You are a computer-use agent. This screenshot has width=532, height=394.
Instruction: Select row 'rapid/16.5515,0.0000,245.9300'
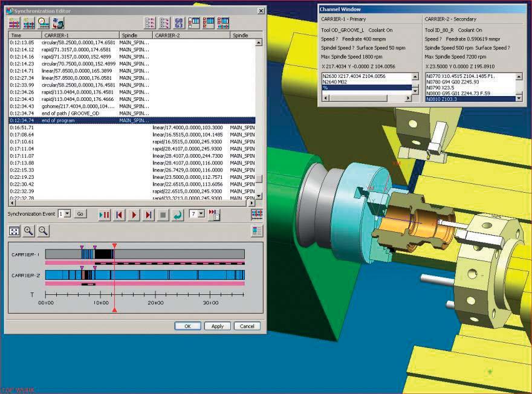coord(132,142)
